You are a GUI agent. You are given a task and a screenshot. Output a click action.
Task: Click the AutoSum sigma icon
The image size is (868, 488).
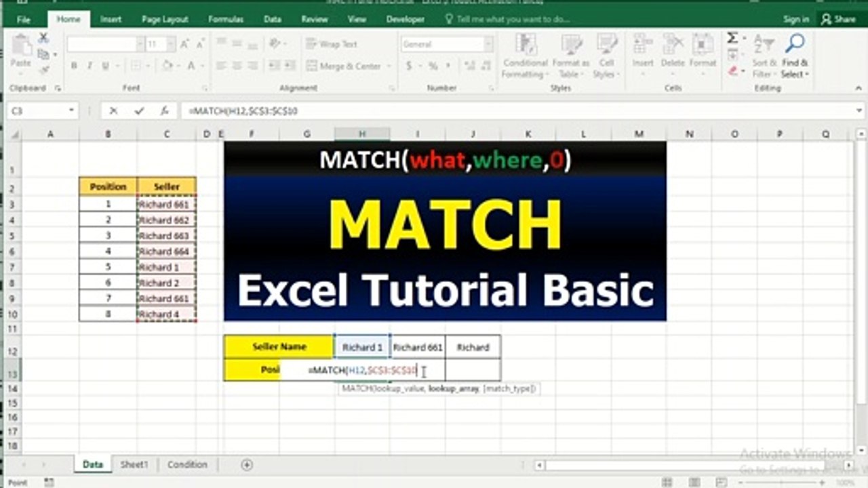[732, 38]
